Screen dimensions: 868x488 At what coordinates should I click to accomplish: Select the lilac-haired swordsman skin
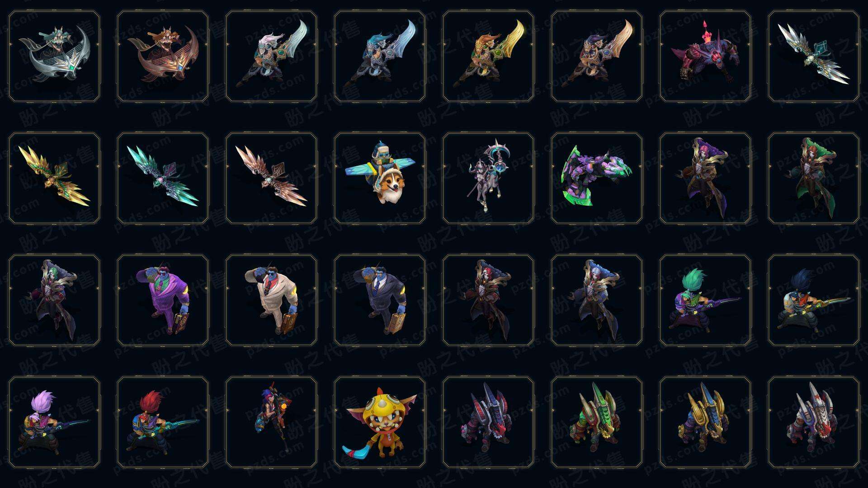(x=54, y=422)
